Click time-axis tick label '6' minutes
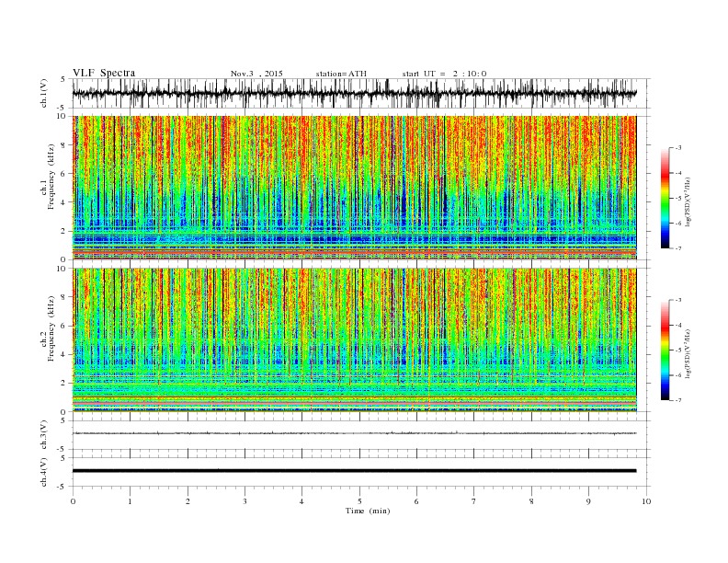This screenshot has width=728, height=563. [x=417, y=501]
